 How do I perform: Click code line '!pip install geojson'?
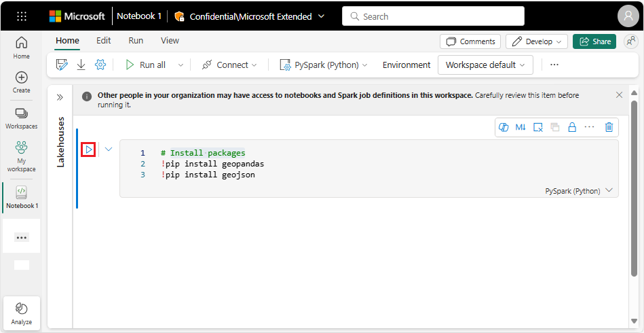pos(208,175)
